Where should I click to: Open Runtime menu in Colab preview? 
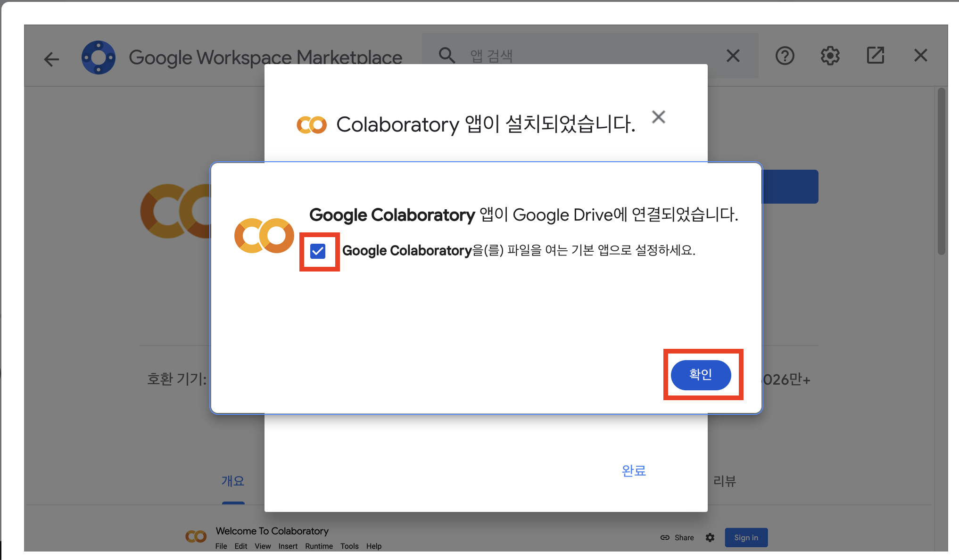tap(319, 546)
